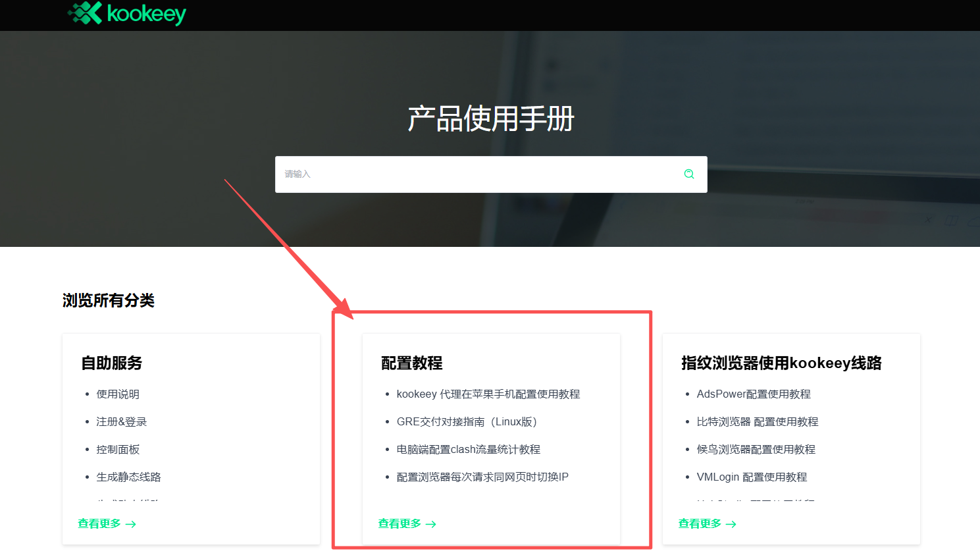This screenshot has height=557, width=980.
Task: Click inside the 请输入 search box
Action: [x=461, y=174]
